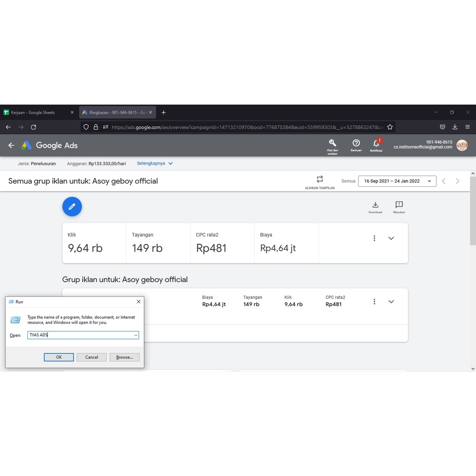Click the OK button in Run dialog
Screen dimensions: 476x476
click(59, 357)
